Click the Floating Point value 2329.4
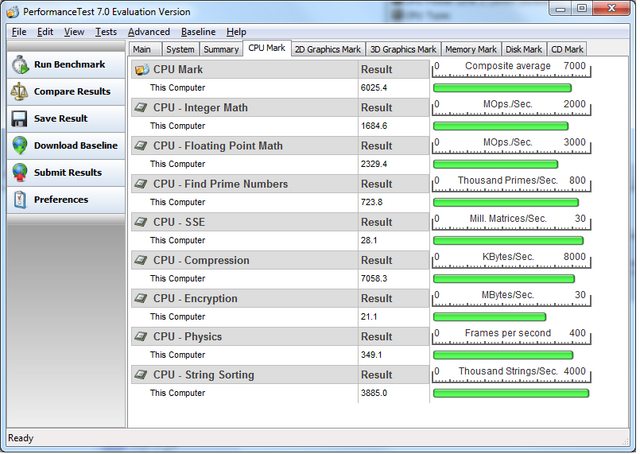 pyautogui.click(x=374, y=164)
